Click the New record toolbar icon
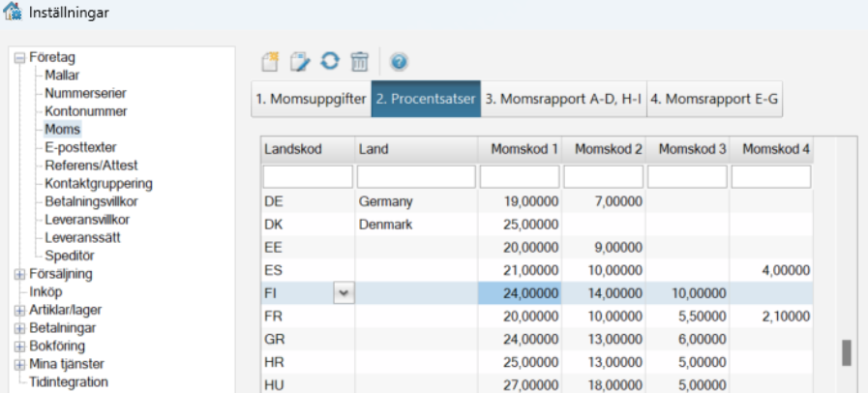Viewport: 868px width, 393px height. click(x=270, y=61)
